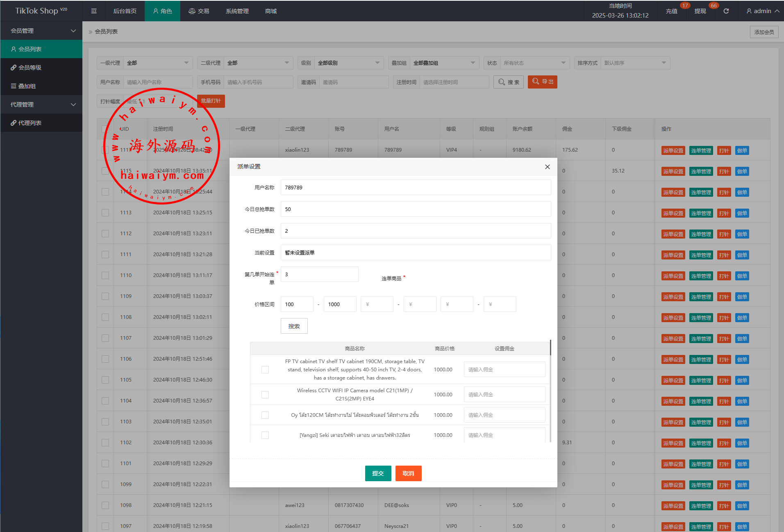Open the 代理列表 sidebar item
784x532 pixels.
[x=30, y=123]
